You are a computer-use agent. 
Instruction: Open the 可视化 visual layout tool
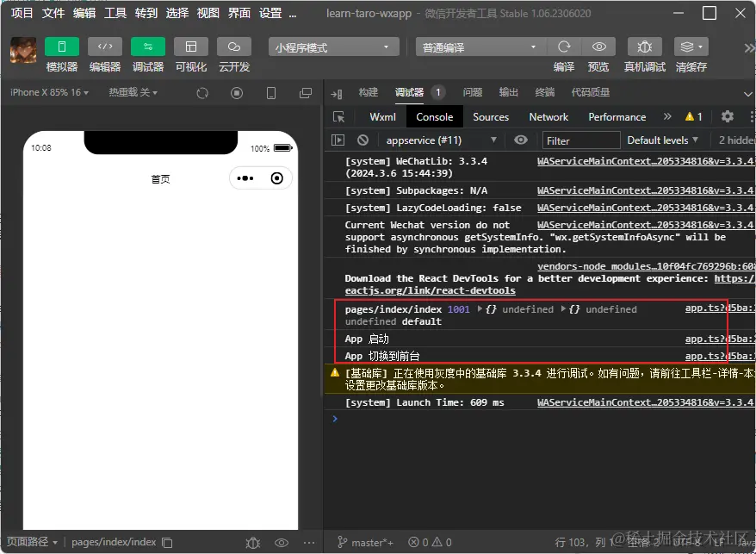(191, 47)
